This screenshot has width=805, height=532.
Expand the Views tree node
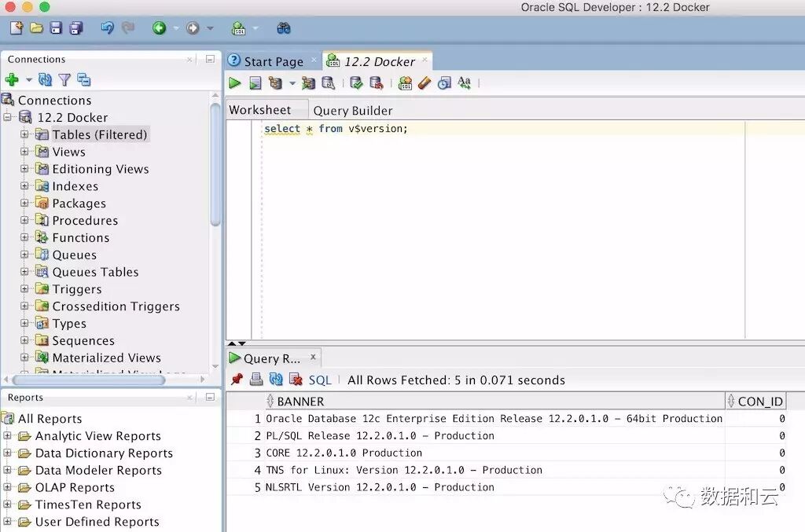24,152
